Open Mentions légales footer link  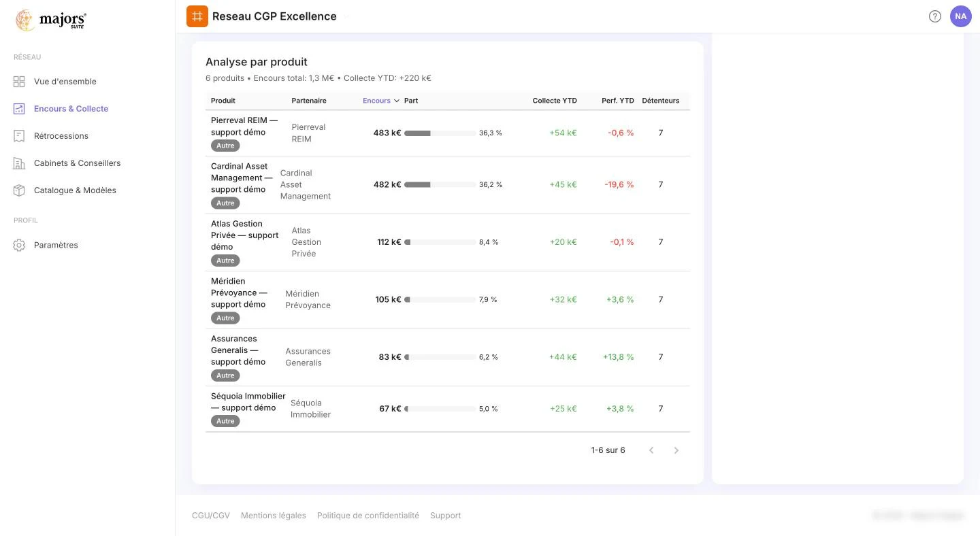coord(274,516)
